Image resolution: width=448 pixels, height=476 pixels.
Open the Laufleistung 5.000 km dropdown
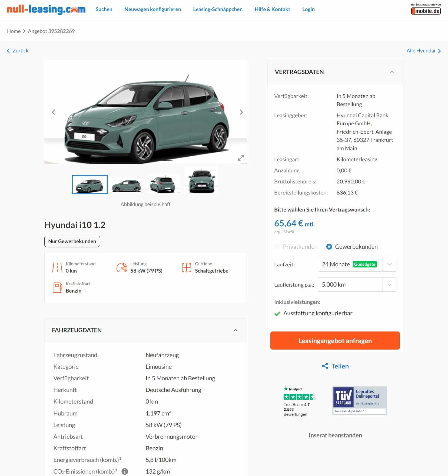click(x=357, y=284)
